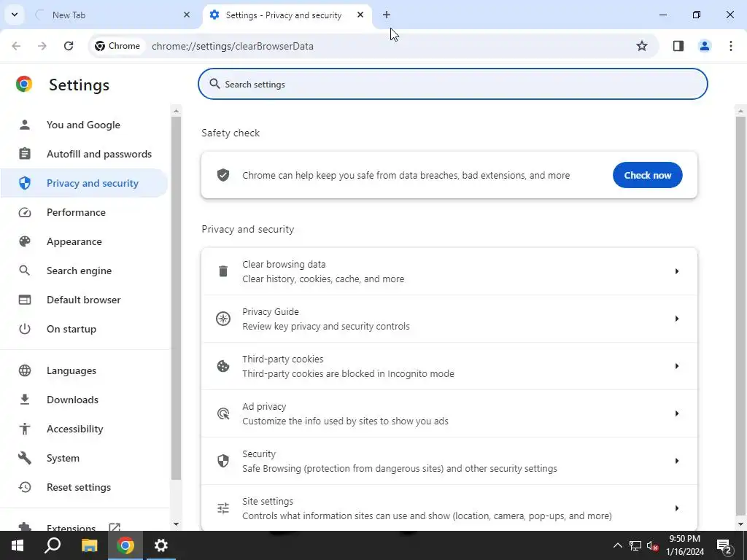The height and width of the screenshot is (560, 747).
Task: Click the sidebar scrollbar down arrow
Action: (x=176, y=524)
